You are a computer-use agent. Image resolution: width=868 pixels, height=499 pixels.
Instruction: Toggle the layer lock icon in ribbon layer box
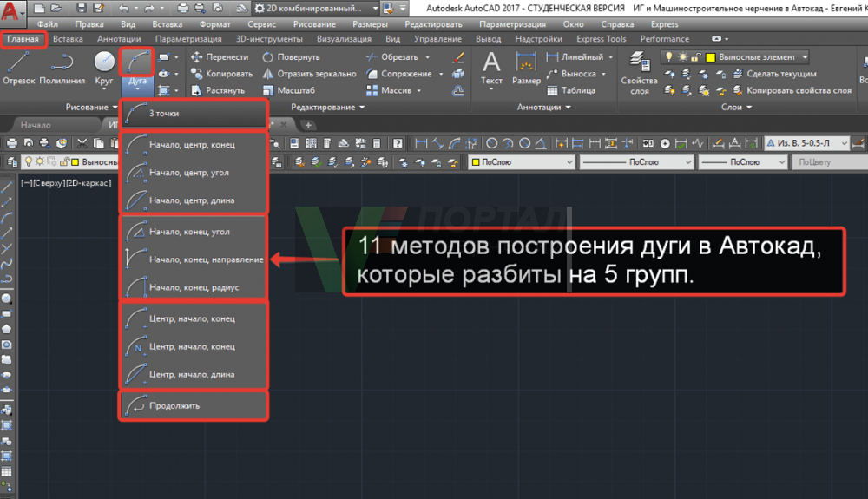pyautogui.click(x=696, y=57)
